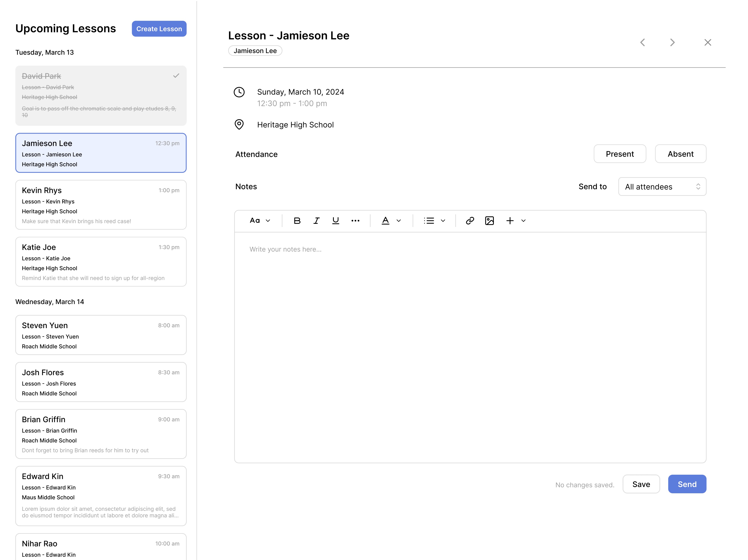Image resolution: width=748 pixels, height=560 pixels.
Task: Insert a link into notes
Action: click(x=470, y=221)
